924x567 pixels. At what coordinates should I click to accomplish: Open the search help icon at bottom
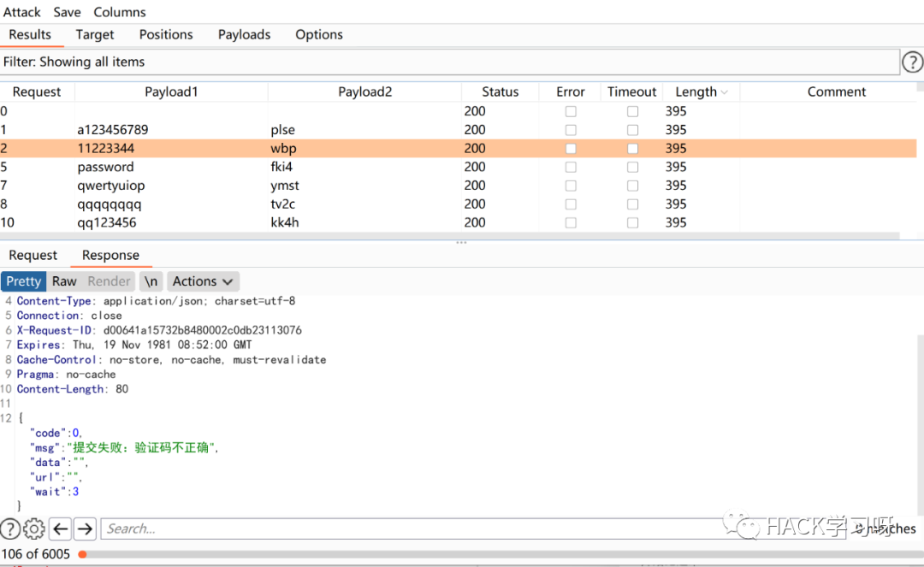pyautogui.click(x=10, y=529)
